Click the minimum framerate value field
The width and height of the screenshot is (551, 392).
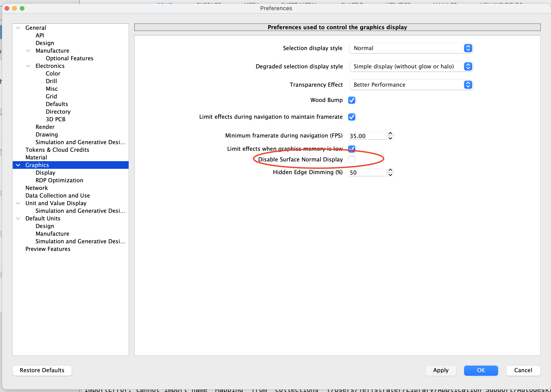tap(367, 136)
